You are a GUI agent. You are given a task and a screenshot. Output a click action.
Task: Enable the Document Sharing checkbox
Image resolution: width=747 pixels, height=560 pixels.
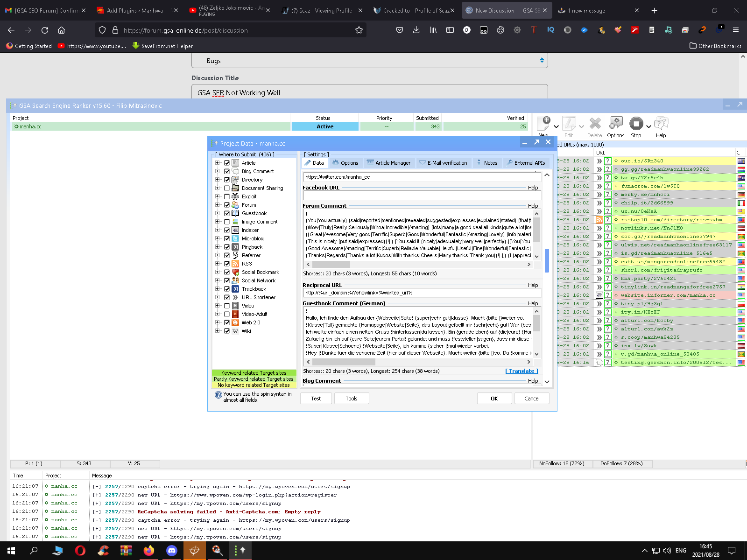coord(227,188)
